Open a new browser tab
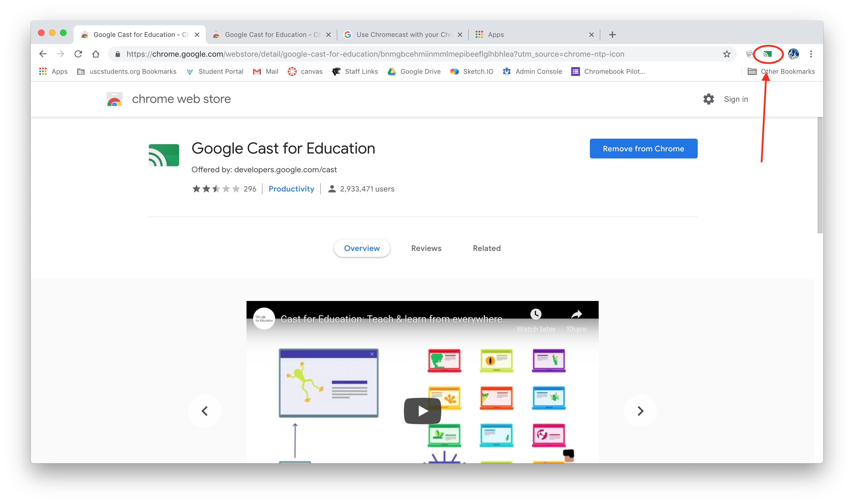Viewport: 854px width, 504px height. coord(612,35)
